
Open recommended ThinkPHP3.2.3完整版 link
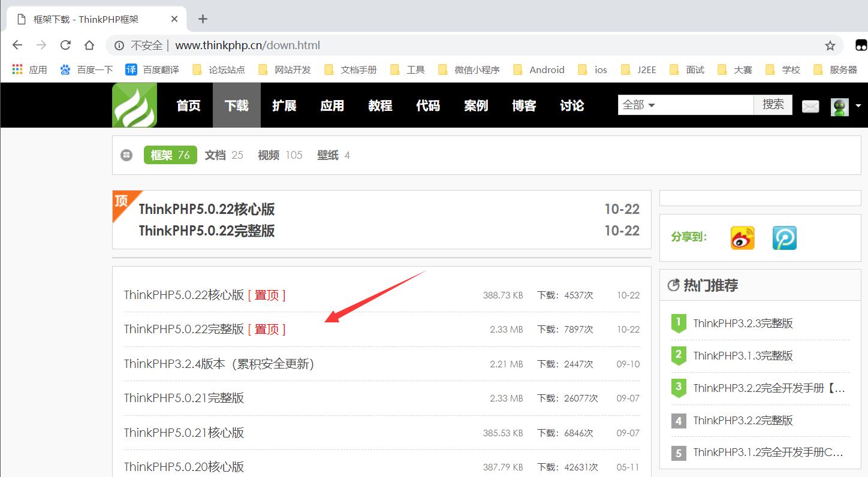(743, 323)
